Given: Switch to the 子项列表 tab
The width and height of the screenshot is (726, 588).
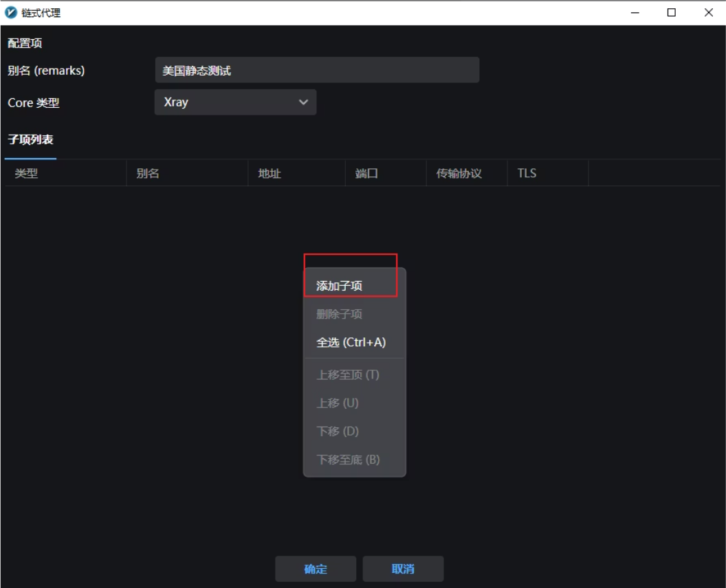Looking at the screenshot, I should pos(30,140).
